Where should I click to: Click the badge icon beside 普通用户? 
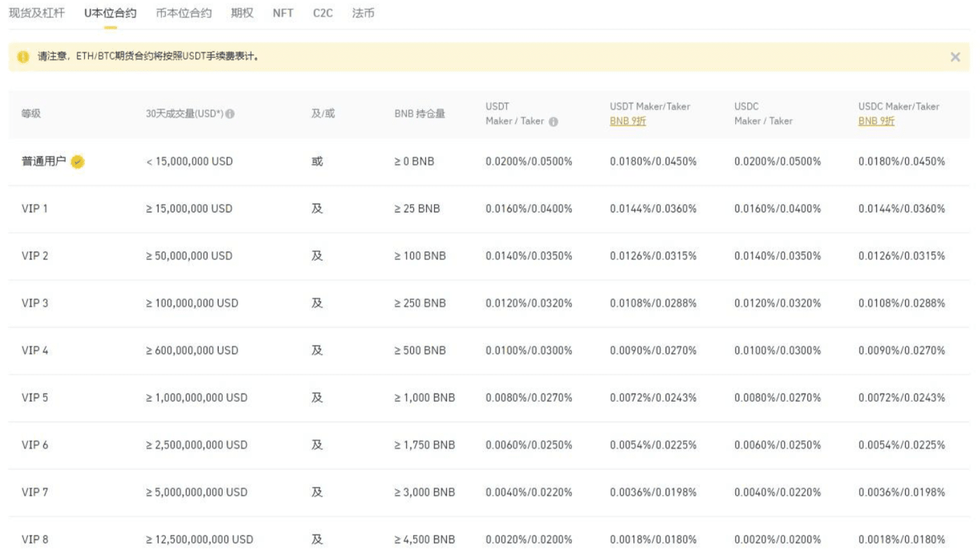[x=78, y=162]
